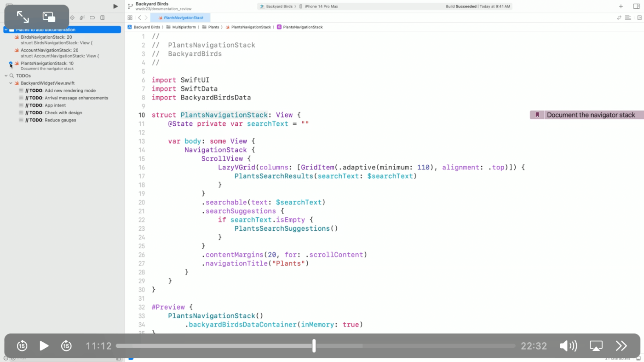Screen dimensions: 644x362
Task: Play the video with the player's play button
Action: pos(44,346)
